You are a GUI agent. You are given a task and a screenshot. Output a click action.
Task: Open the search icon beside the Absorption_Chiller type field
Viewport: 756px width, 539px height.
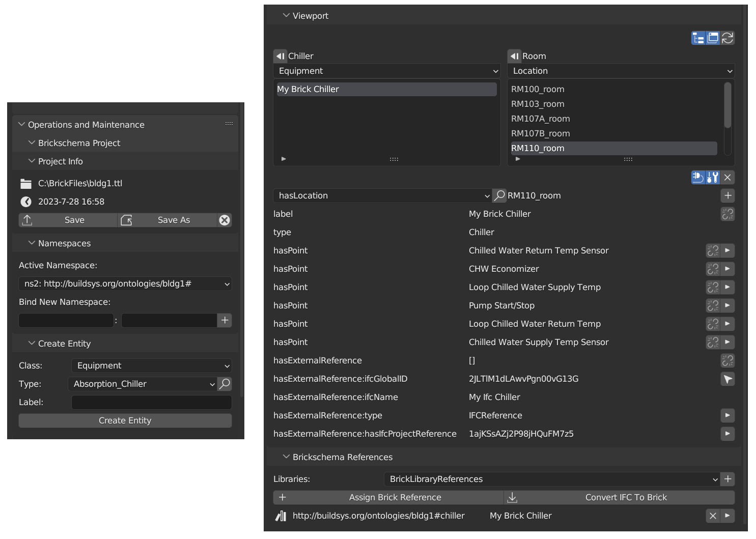(225, 384)
